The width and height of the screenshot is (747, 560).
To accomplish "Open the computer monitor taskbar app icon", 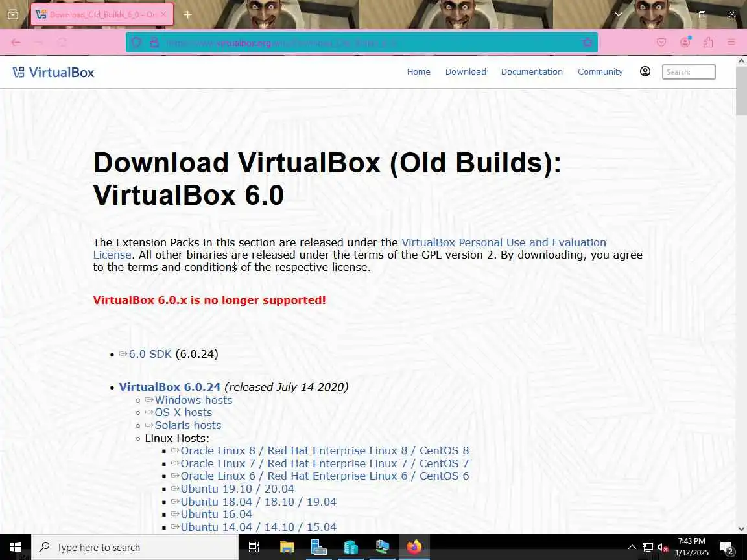I will pos(382,547).
